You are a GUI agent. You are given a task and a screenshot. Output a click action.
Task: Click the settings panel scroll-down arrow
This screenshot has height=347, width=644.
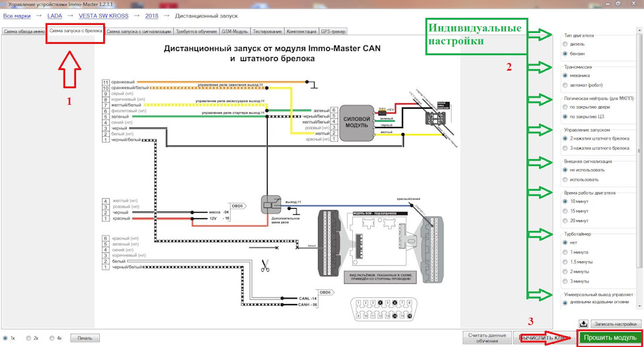point(639,306)
